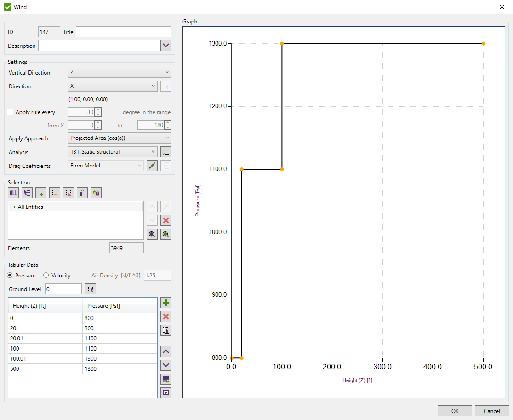The image size is (513, 420).
Task: Click the save selection icon
Action: coord(96,193)
